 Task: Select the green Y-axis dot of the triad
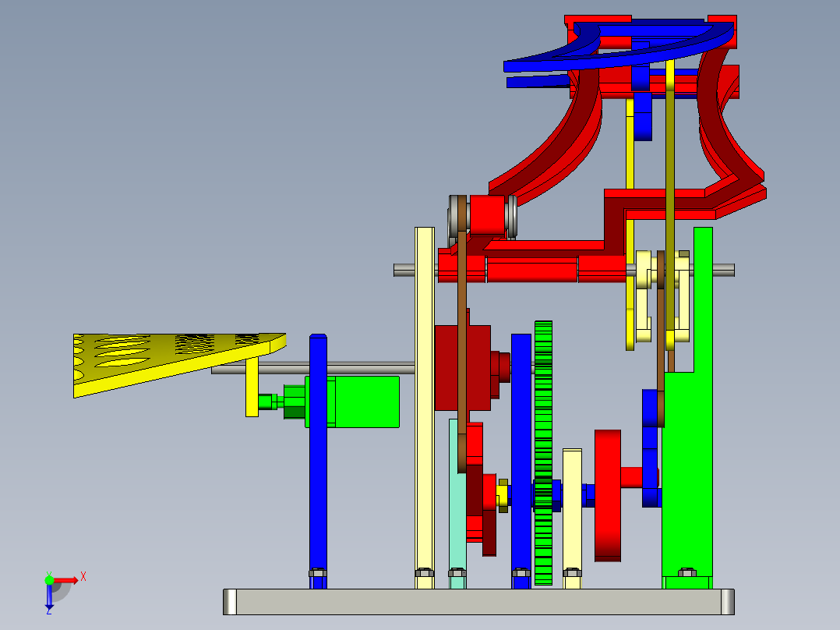(49, 579)
